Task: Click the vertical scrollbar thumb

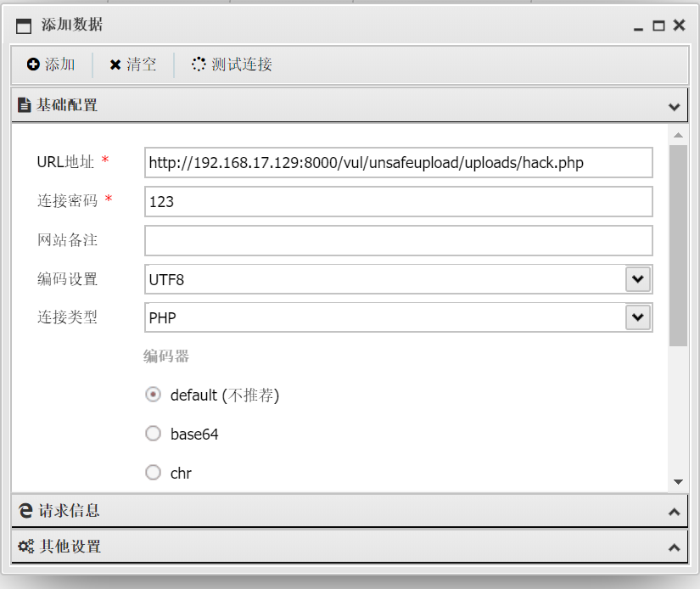Action: [678, 246]
